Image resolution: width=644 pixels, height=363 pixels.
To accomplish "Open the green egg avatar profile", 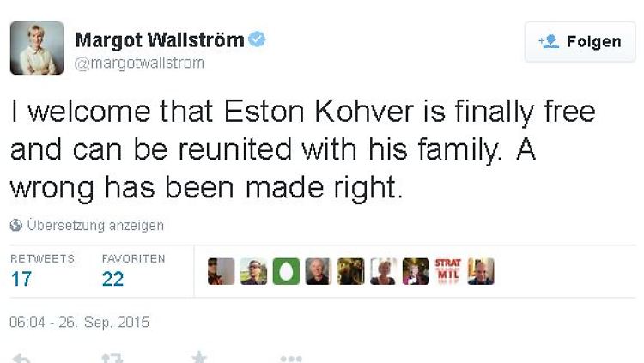I will coord(286,271).
